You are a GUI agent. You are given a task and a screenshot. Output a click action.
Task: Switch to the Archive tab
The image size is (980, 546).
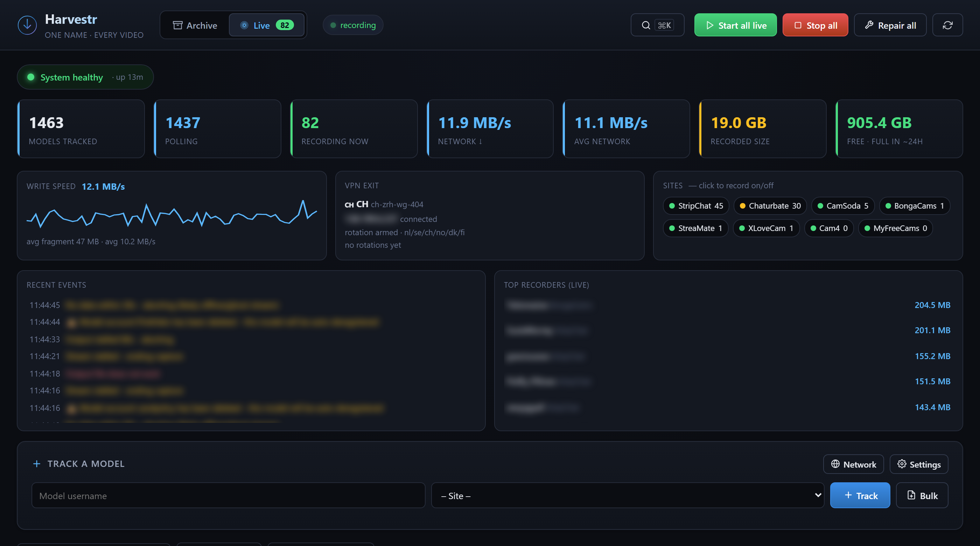click(195, 25)
